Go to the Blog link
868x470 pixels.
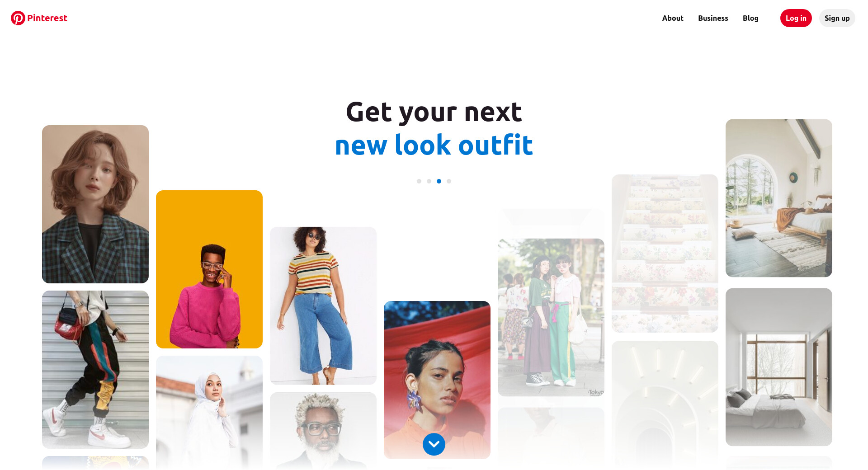click(750, 18)
